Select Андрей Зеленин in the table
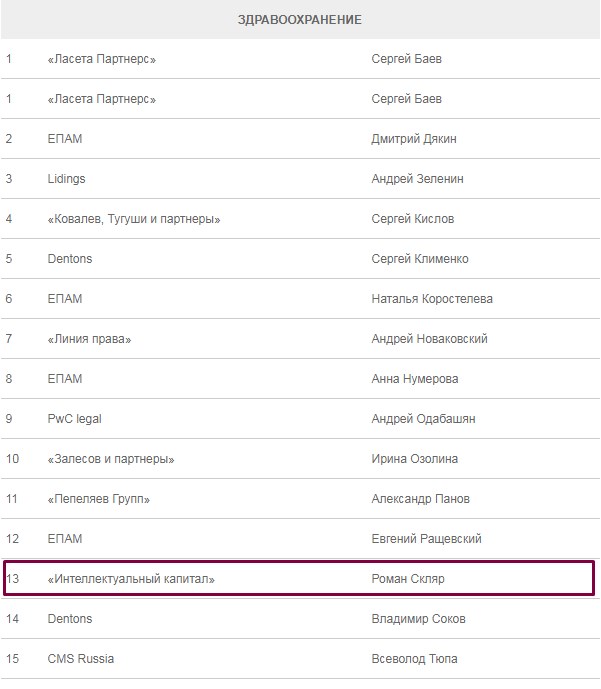 pos(417,179)
